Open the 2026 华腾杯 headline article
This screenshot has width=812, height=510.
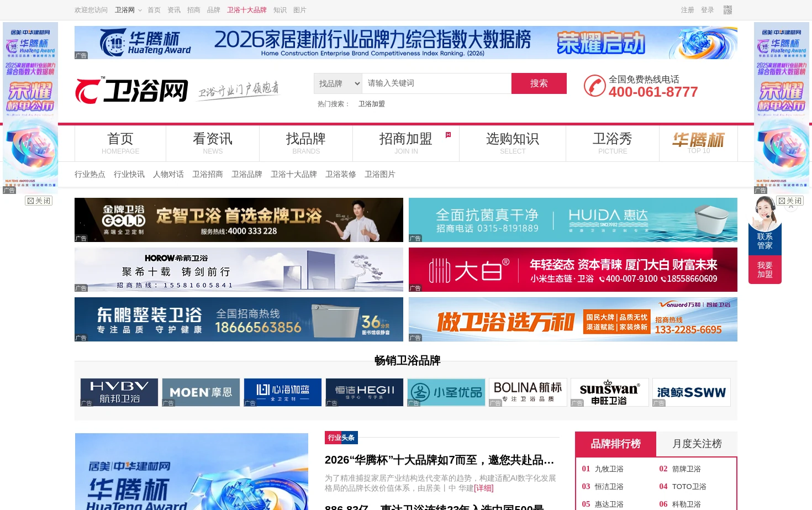click(x=439, y=460)
